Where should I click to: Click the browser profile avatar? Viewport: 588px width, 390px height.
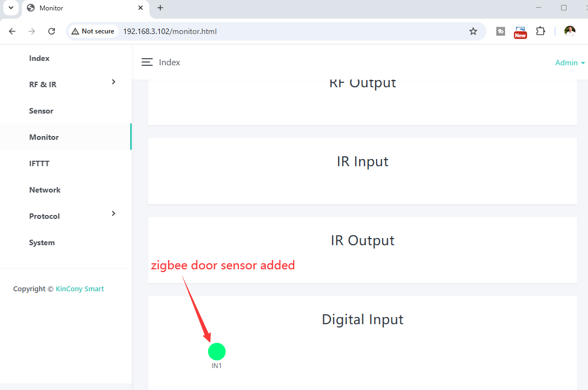(x=570, y=31)
